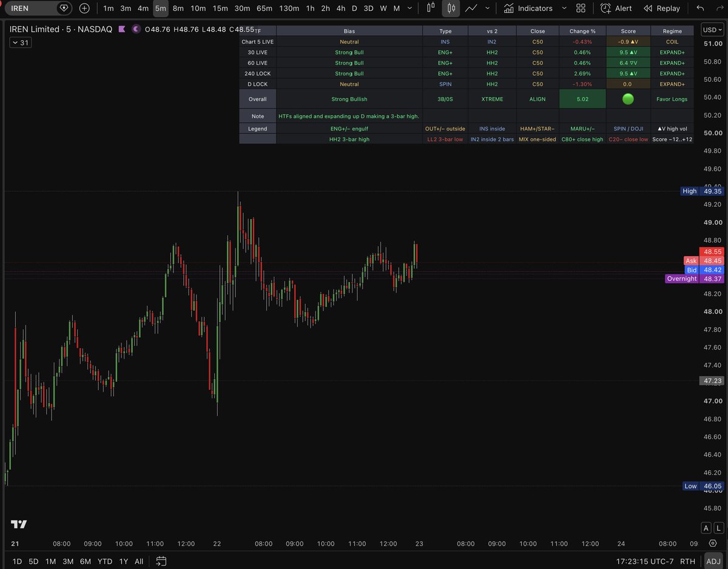Select the bars chart style icon

[431, 8]
